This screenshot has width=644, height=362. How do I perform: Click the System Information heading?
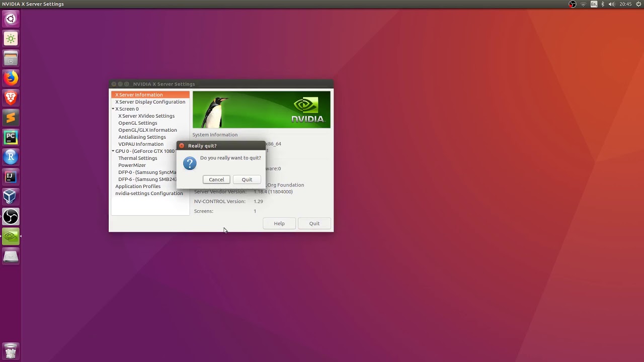[x=215, y=135]
